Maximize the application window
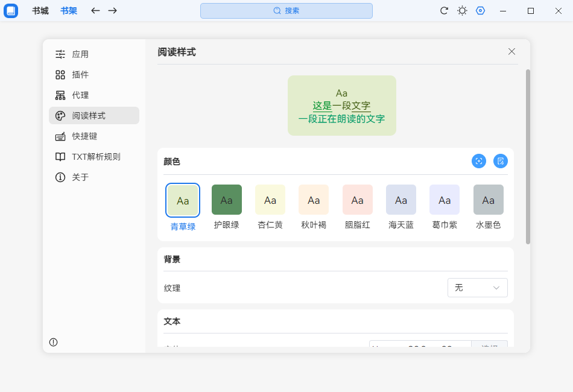The width and height of the screenshot is (573, 392). (531, 11)
